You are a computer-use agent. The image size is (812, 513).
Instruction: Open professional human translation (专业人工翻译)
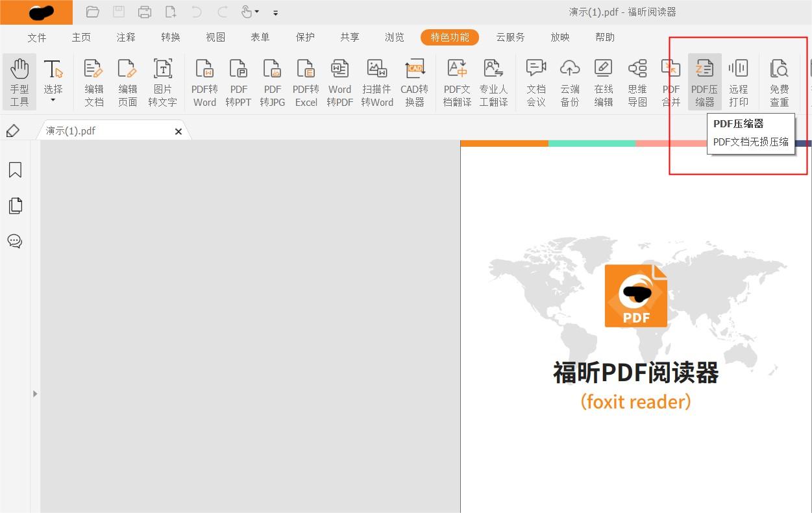(493, 82)
